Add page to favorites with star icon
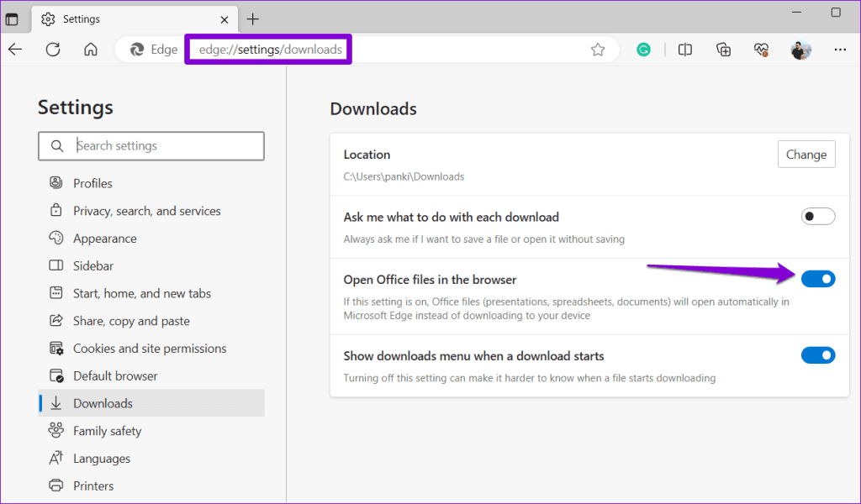Viewport: 861px width, 504px height. click(598, 50)
